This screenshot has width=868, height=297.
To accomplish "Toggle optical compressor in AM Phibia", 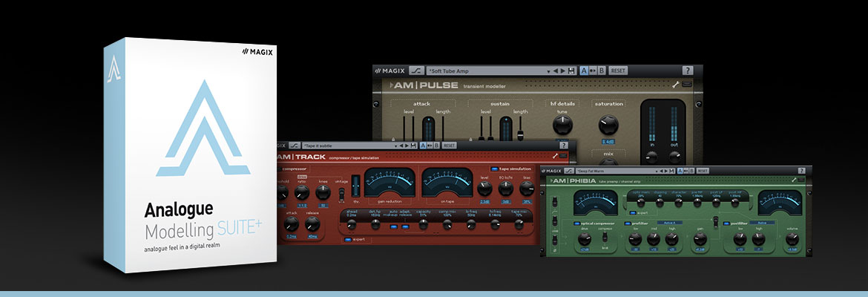I will (x=577, y=223).
